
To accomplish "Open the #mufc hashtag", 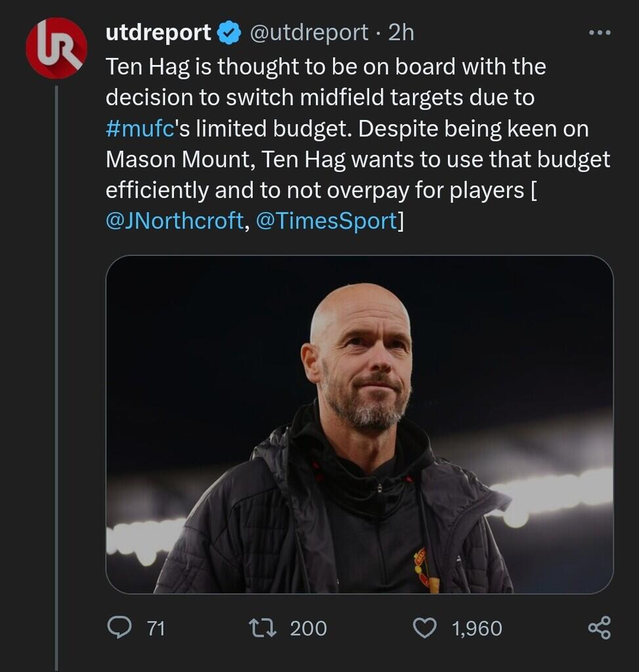I will 139,129.
